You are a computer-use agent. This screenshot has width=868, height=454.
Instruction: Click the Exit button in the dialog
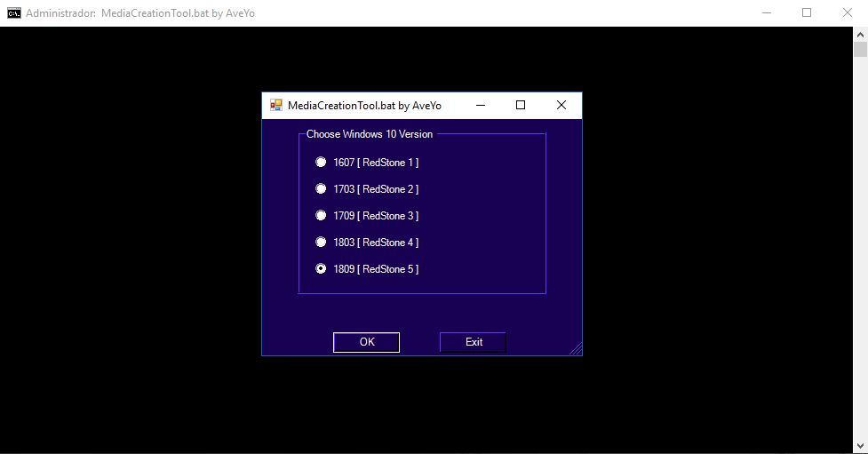tap(473, 342)
